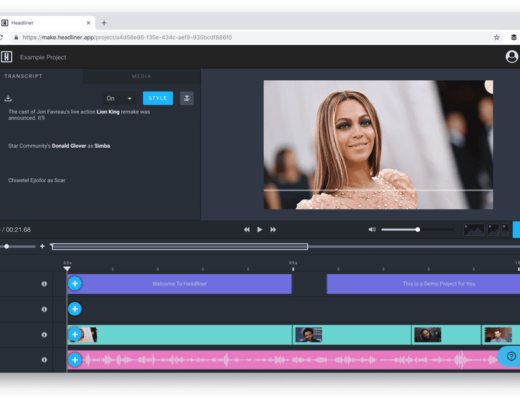Viewport: 520px width, 400px height.
Task: Skip backward with the rewind button
Action: click(x=247, y=229)
